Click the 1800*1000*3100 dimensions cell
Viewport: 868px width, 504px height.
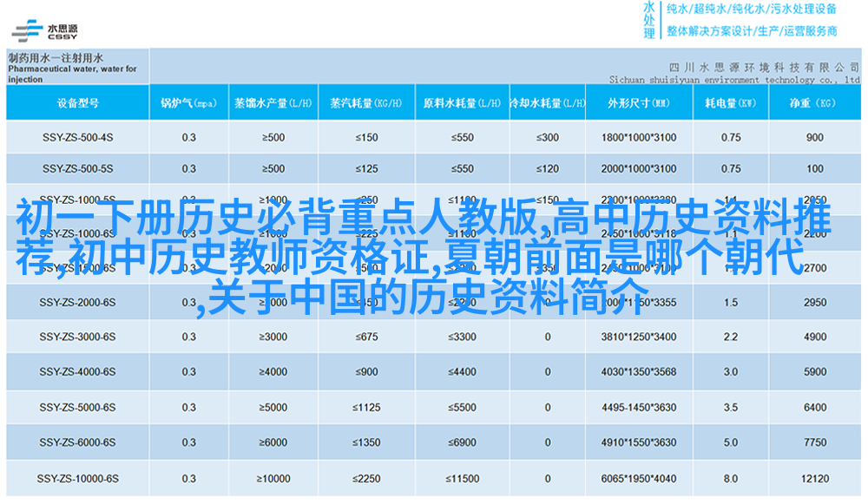coord(638,138)
